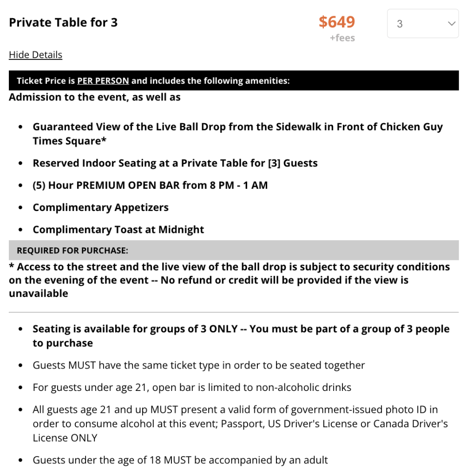Click the under age 21 open bar note

pyautogui.click(x=192, y=387)
